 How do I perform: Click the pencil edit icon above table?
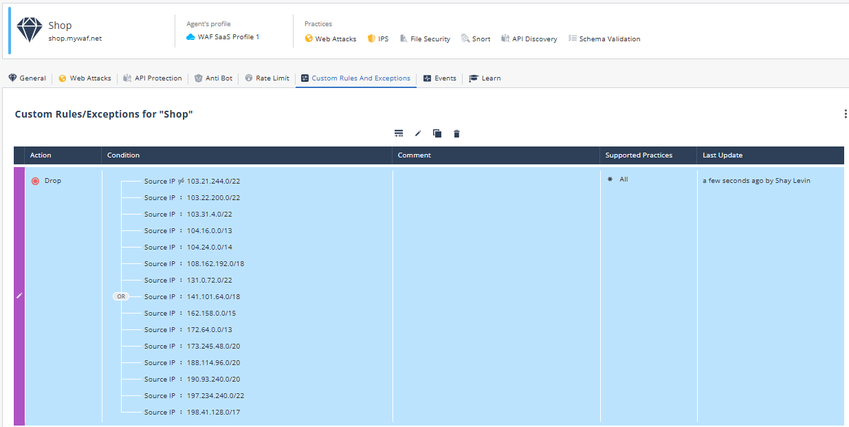tap(418, 133)
